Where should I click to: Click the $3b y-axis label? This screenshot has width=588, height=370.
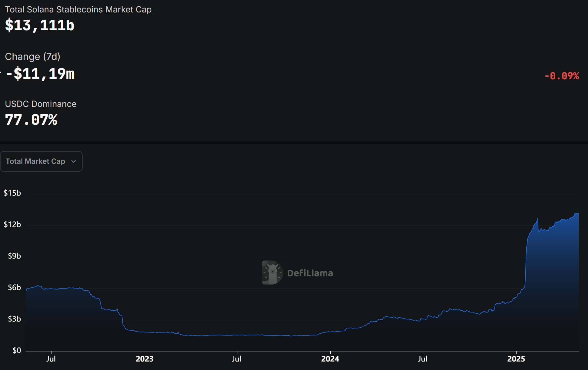coord(15,319)
